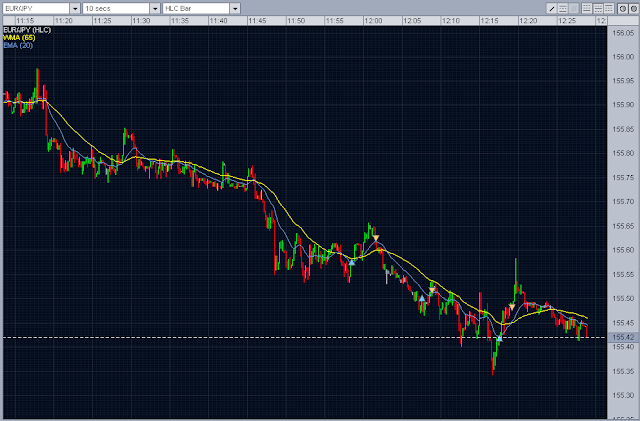
Task: Click the 155.95 price axis label
Action: point(623,81)
